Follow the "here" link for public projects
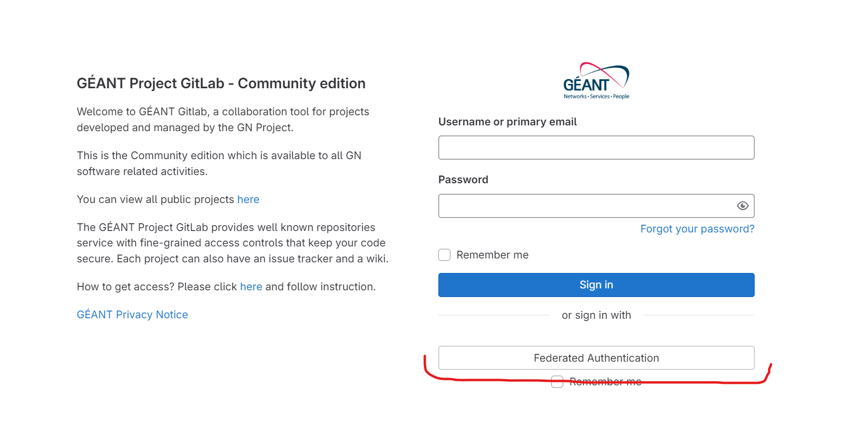This screenshot has width=868, height=434. pos(248,200)
